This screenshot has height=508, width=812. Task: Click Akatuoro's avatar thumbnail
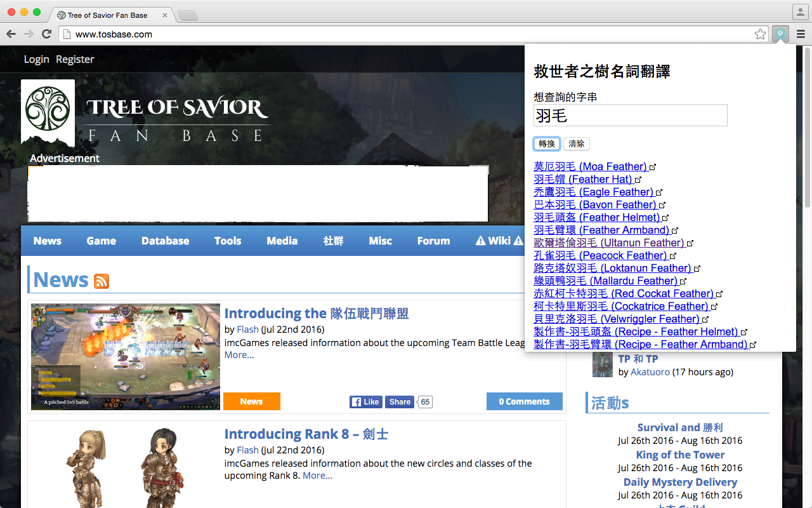(603, 365)
